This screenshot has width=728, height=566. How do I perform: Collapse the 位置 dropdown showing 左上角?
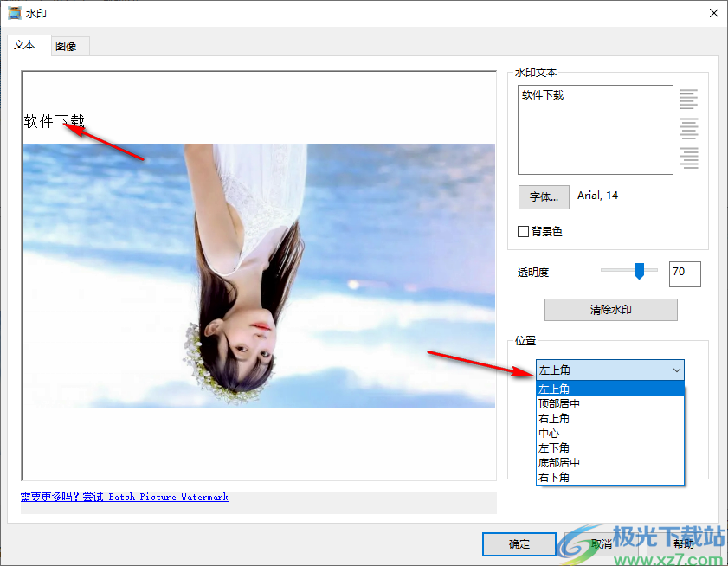coord(609,370)
